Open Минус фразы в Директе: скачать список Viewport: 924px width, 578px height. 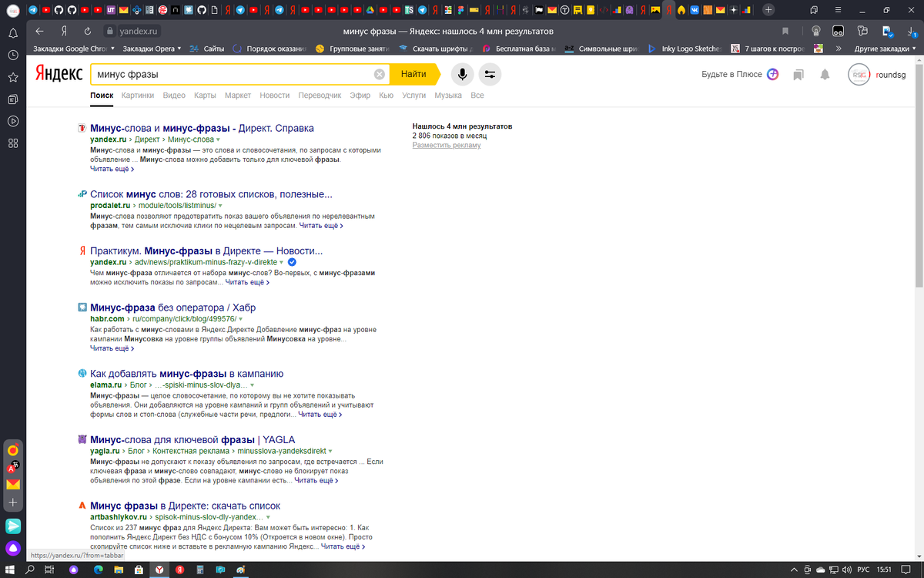coord(185,506)
